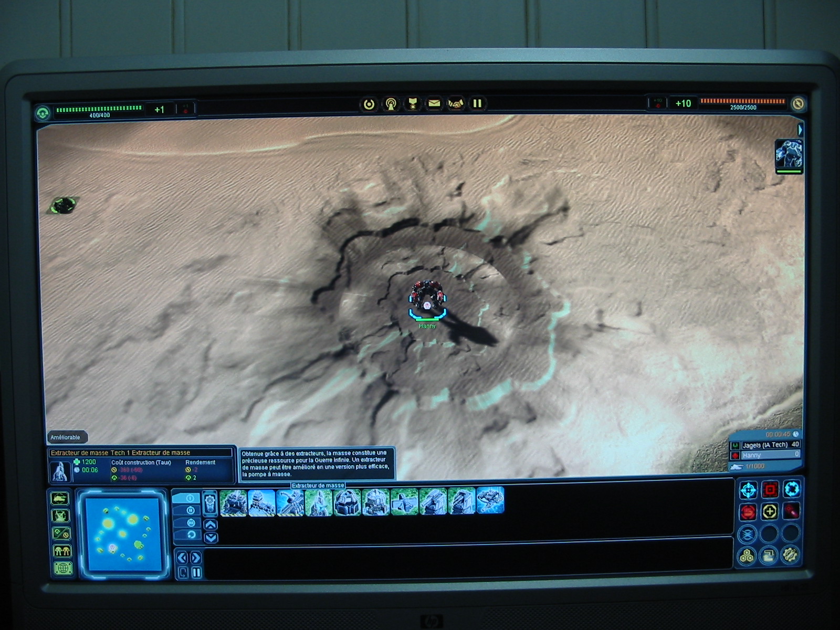Issue the Move order
The image size is (840, 630).
[x=748, y=490]
